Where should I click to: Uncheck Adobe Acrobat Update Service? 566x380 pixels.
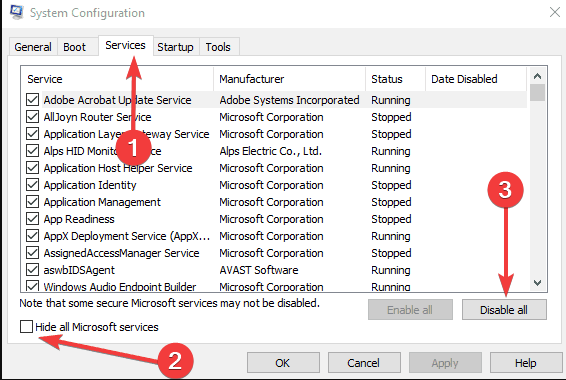32,100
